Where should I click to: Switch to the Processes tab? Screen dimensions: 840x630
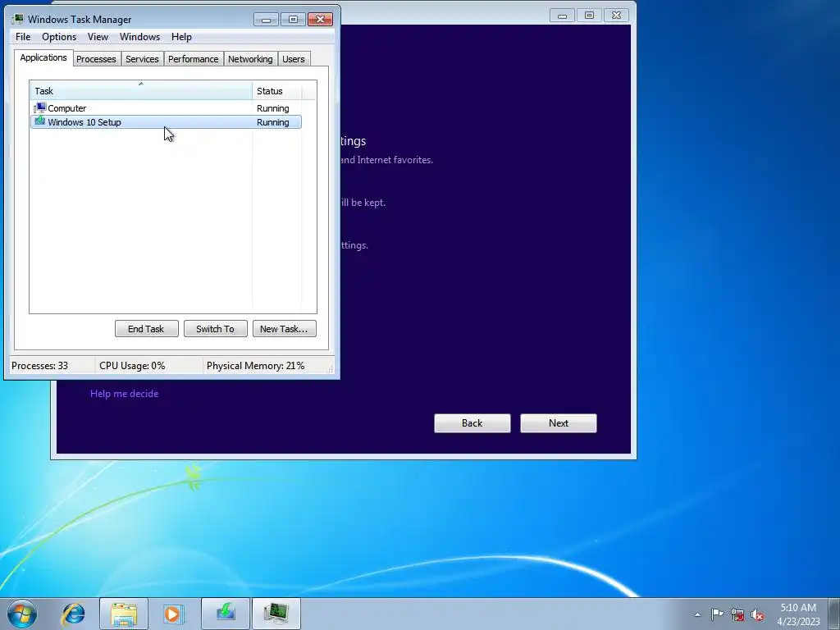click(x=97, y=59)
